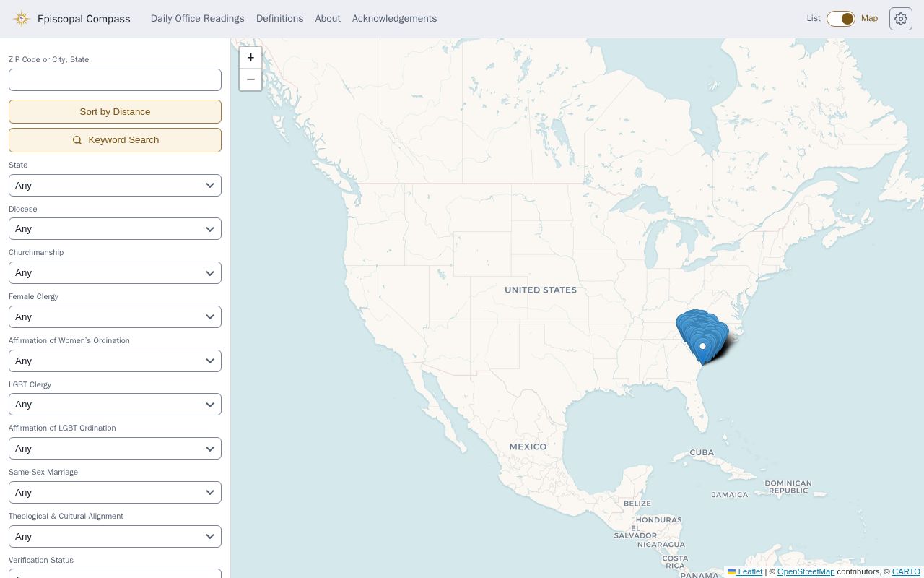The height and width of the screenshot is (578, 924).
Task: Zoom out on the map
Action: tap(250, 79)
